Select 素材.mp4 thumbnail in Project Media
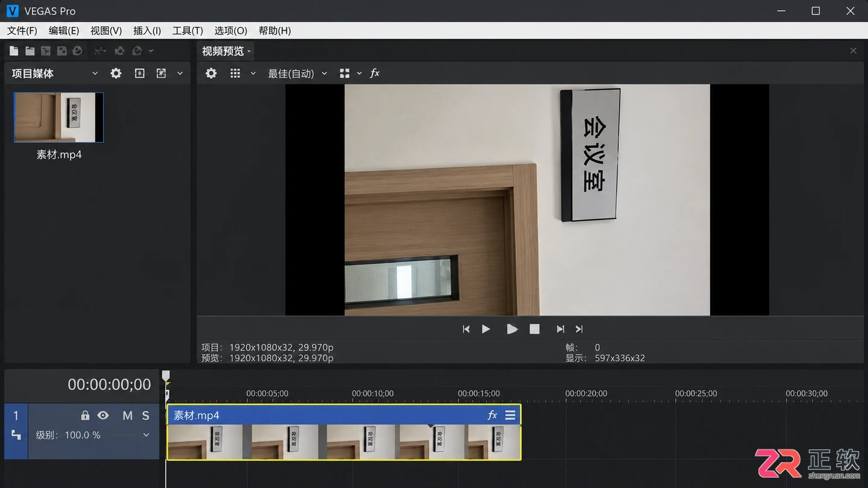The image size is (868, 488). point(58,117)
